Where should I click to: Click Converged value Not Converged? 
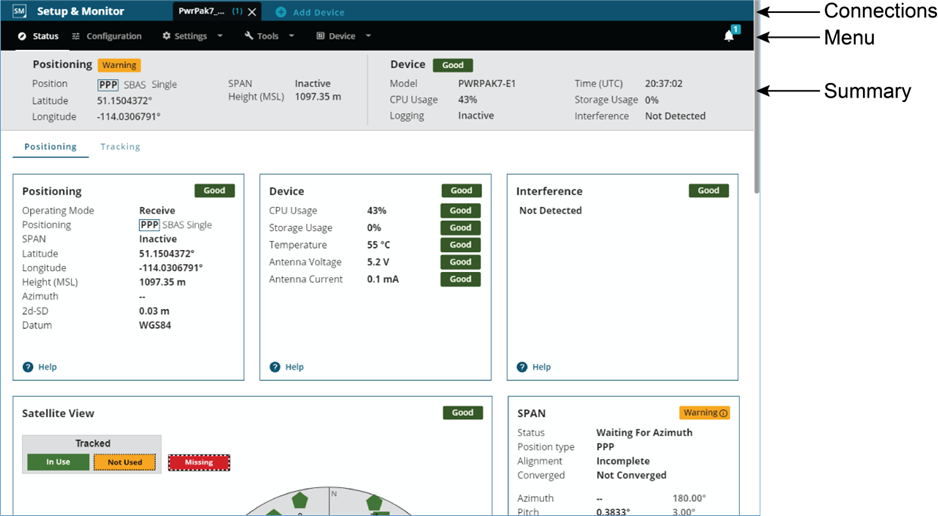click(x=631, y=475)
